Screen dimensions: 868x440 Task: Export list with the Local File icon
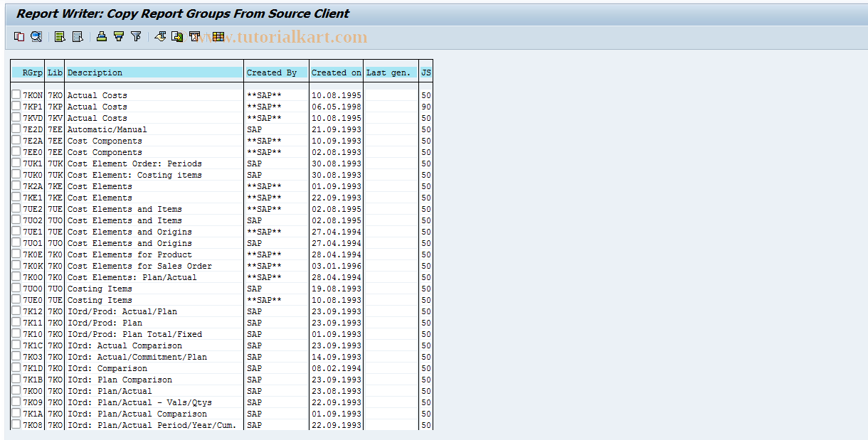click(x=177, y=36)
